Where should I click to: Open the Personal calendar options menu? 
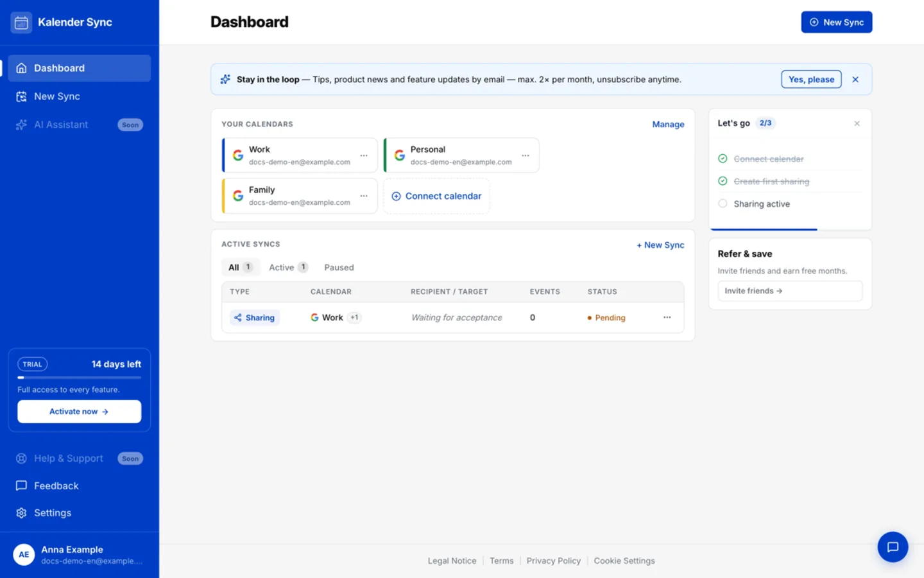click(x=526, y=155)
